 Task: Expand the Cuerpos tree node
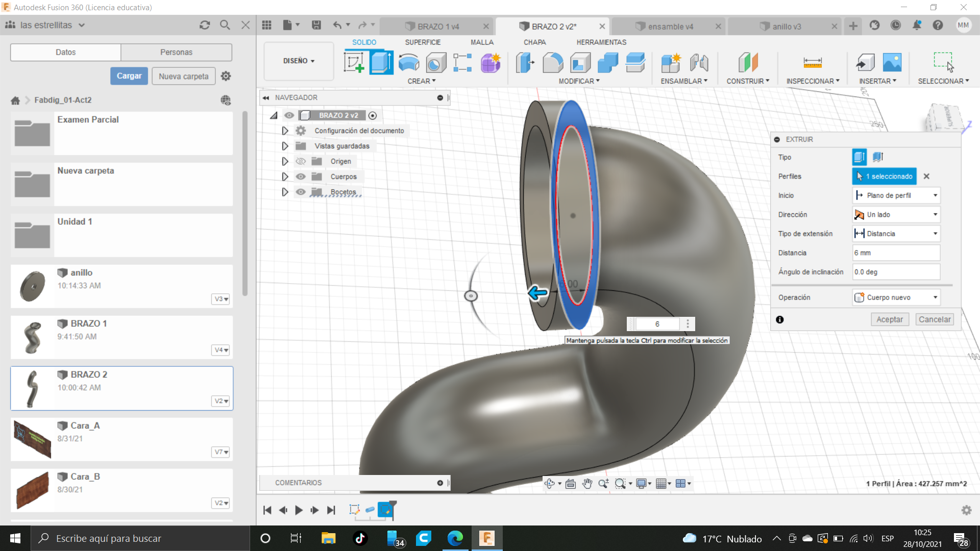click(x=285, y=177)
